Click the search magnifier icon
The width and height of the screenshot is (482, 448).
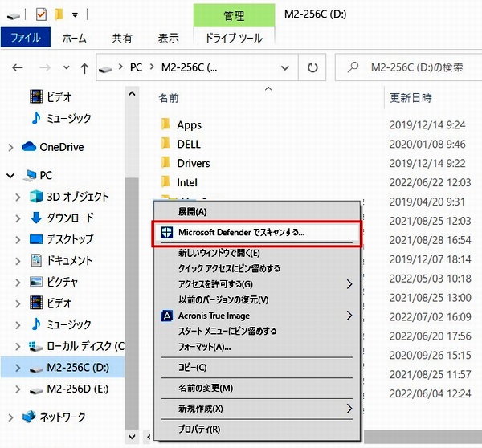353,67
